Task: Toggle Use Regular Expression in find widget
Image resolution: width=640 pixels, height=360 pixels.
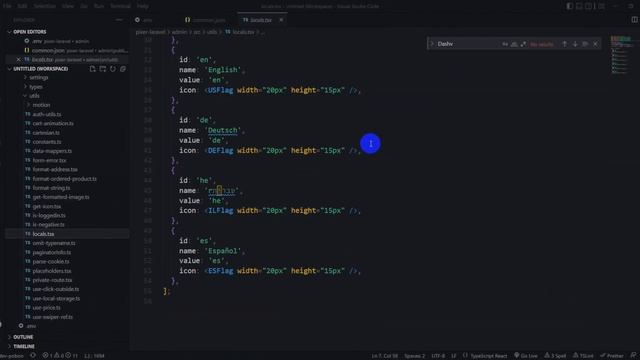Action: tap(523, 44)
